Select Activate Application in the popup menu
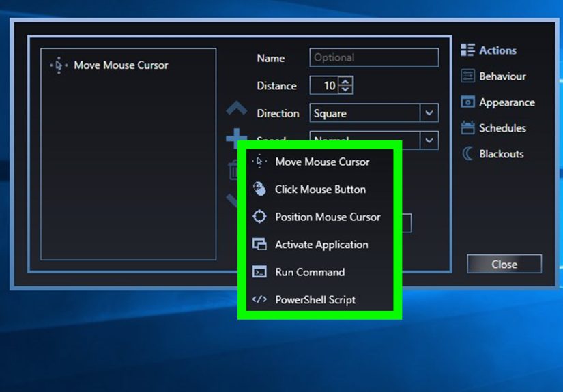Viewport: 563px width, 392px height. 321,245
